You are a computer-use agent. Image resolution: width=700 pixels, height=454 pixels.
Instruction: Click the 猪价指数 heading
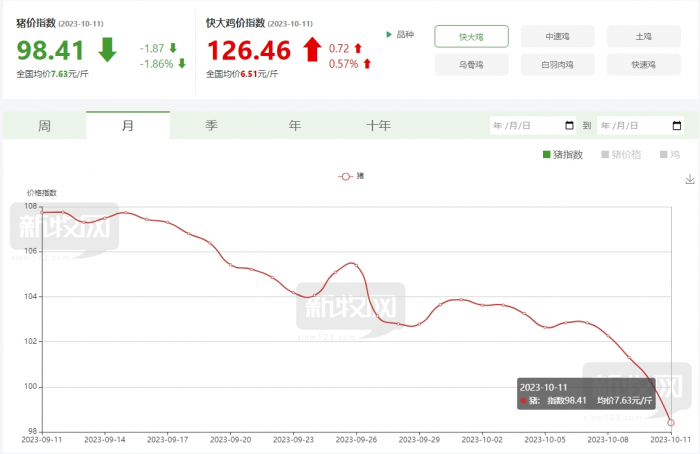pos(36,23)
